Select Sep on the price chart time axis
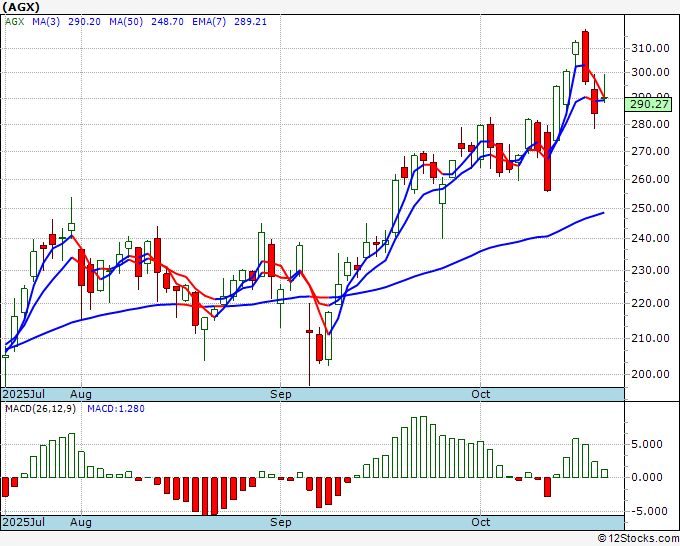This screenshot has width=680, height=546. pos(281,394)
